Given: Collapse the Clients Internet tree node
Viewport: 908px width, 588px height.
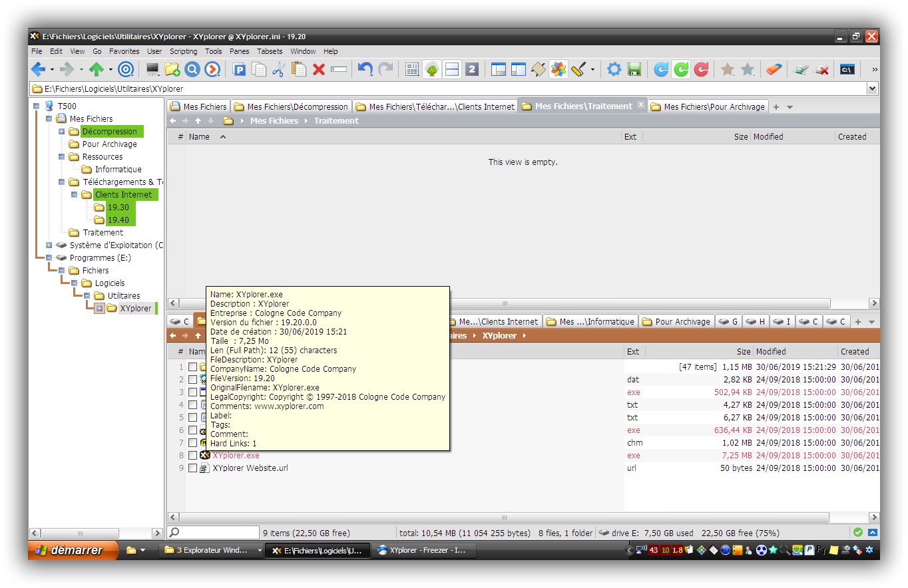Looking at the screenshot, I should click(74, 195).
